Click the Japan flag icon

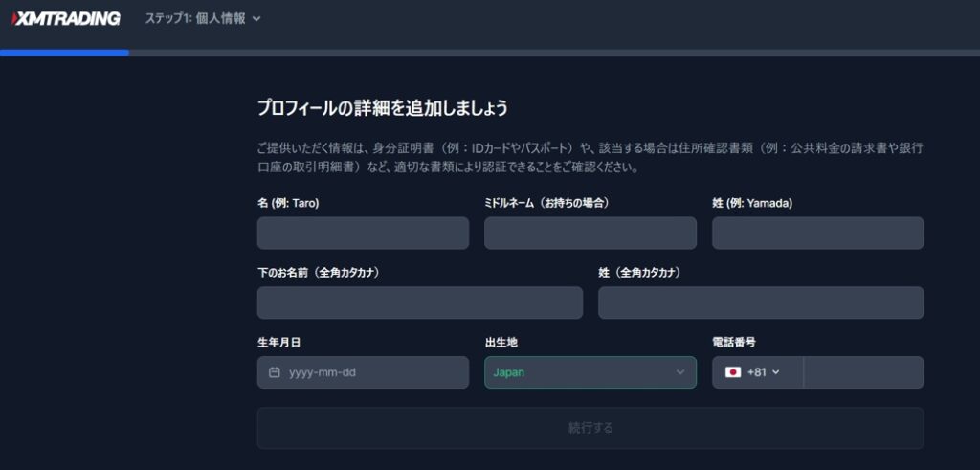click(x=733, y=372)
